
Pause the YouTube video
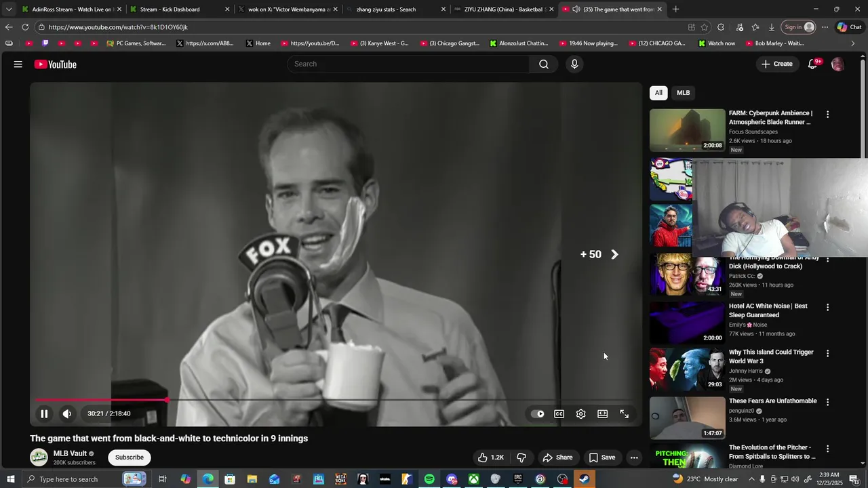click(x=44, y=413)
